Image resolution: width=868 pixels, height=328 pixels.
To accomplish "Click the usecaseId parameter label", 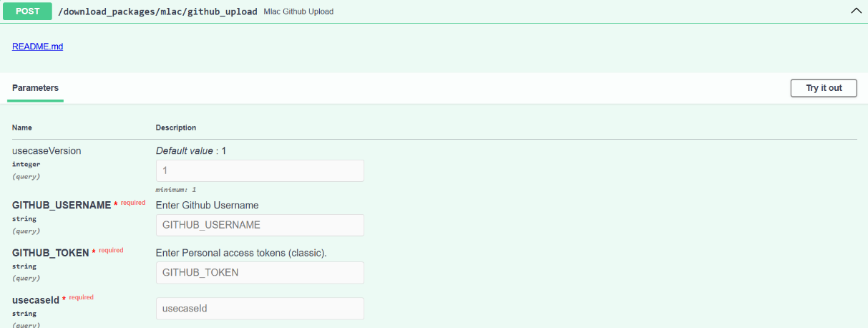I will [36, 300].
